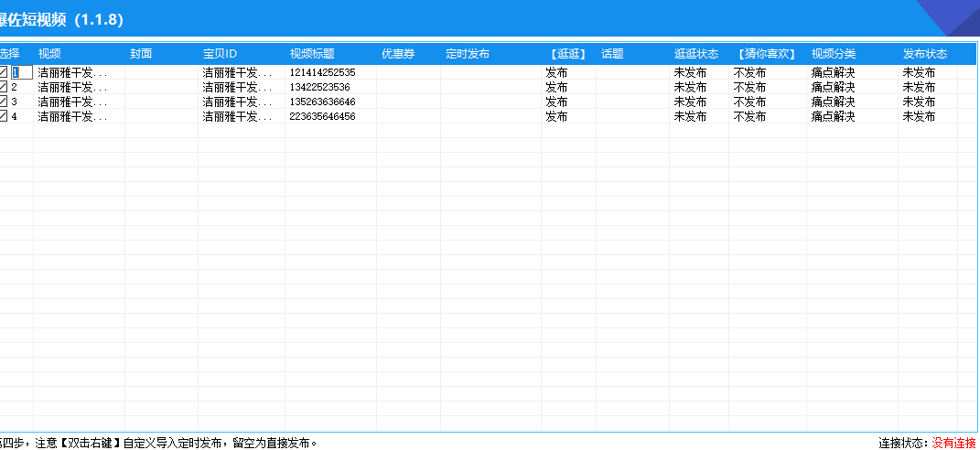This screenshot has height=450, width=980.
Task: Click the 封面 column header
Action: pos(141,54)
